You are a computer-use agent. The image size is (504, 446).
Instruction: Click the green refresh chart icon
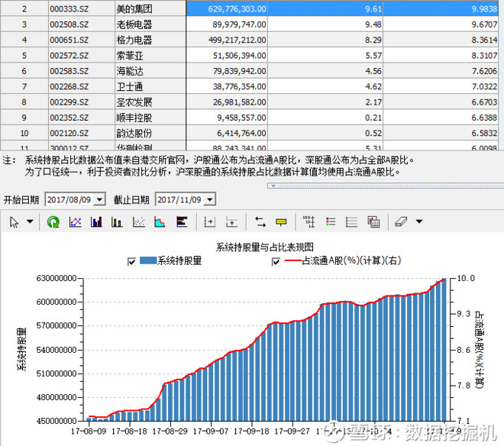point(53,222)
